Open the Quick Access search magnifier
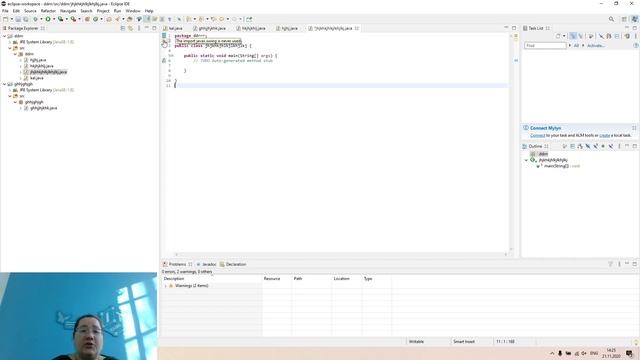The image size is (640, 360). tap(611, 19)
